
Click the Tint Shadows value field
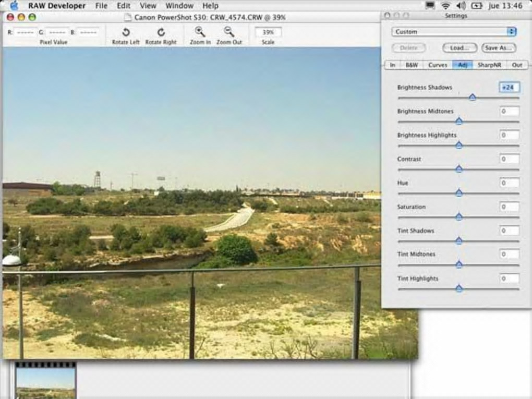pyautogui.click(x=509, y=231)
